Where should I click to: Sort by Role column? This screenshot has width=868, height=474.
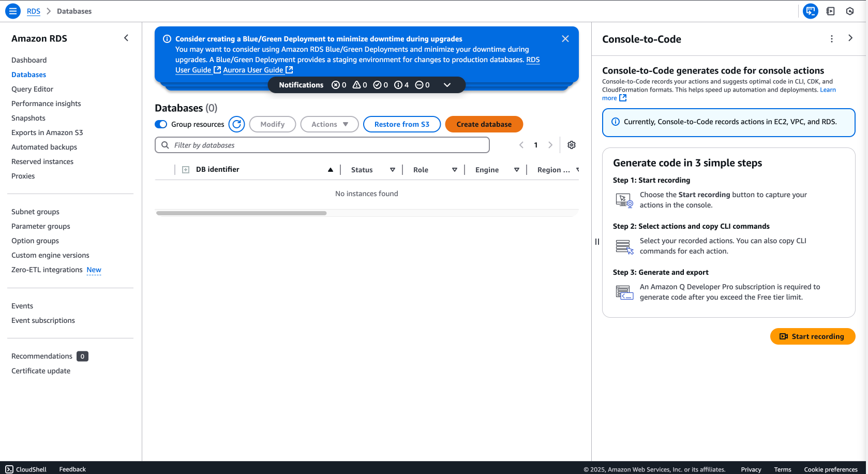tap(455, 170)
